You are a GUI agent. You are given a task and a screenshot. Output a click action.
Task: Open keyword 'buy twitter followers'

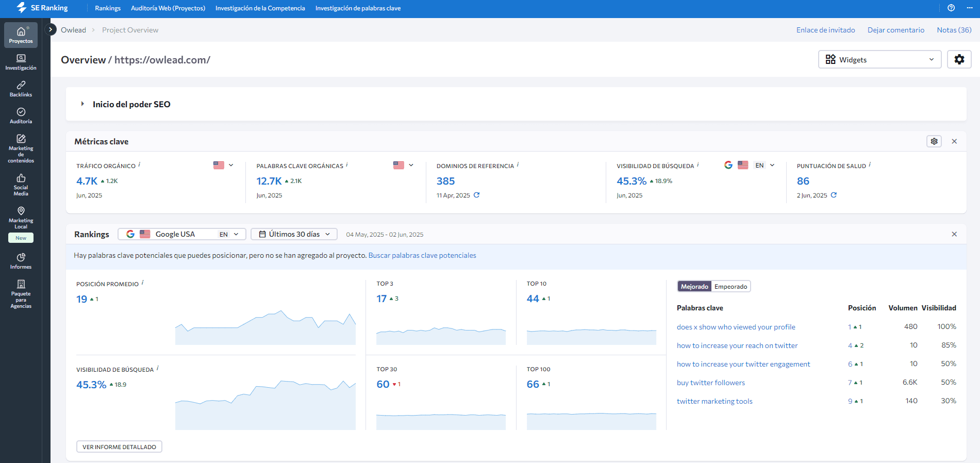[x=710, y=383]
